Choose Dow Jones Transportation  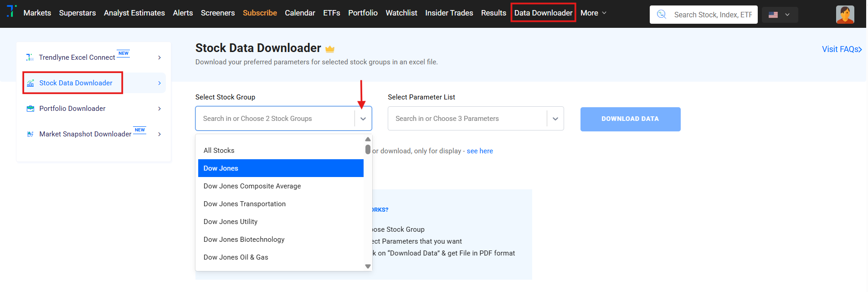[281, 204]
